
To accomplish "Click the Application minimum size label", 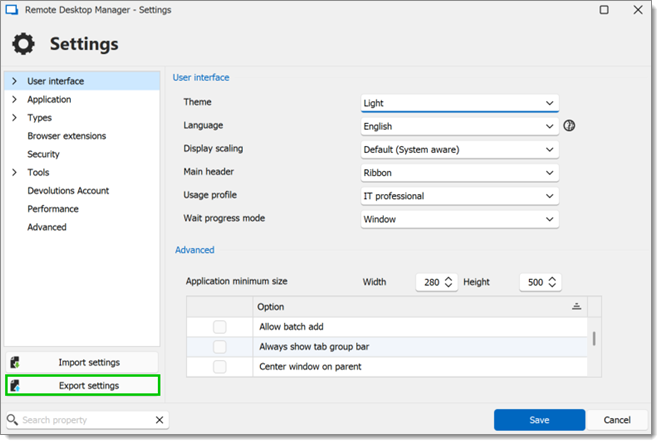I will pyautogui.click(x=236, y=281).
